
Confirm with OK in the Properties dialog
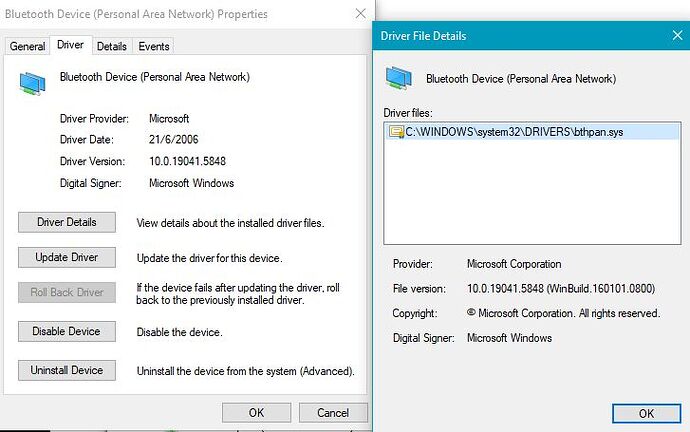(x=256, y=412)
